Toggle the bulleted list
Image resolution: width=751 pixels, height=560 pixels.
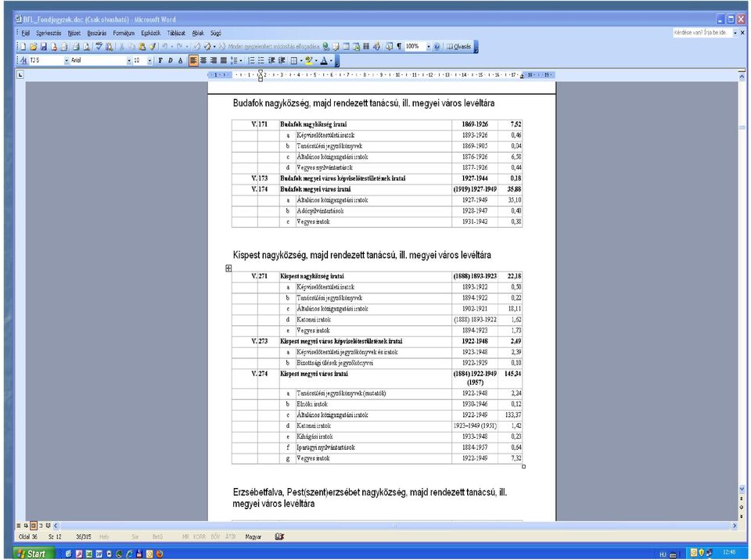click(x=261, y=60)
